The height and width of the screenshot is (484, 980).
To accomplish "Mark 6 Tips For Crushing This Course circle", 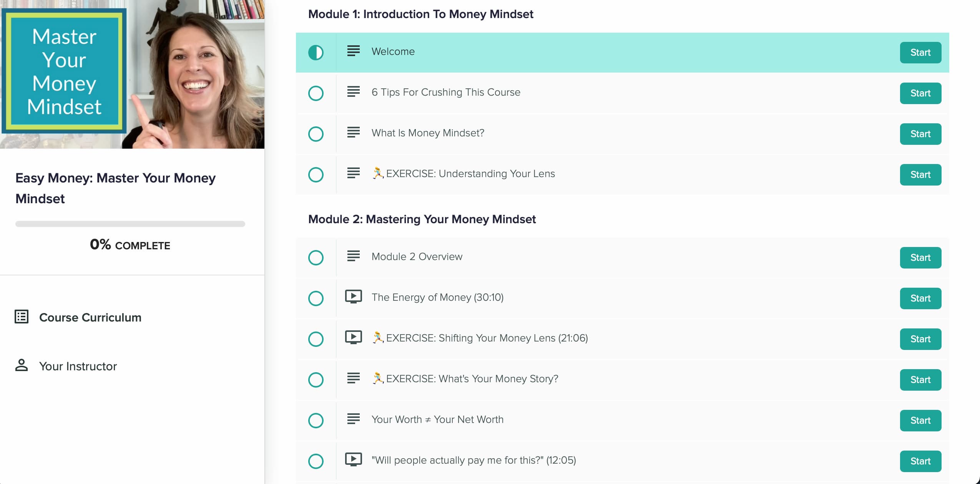I will pos(316,93).
